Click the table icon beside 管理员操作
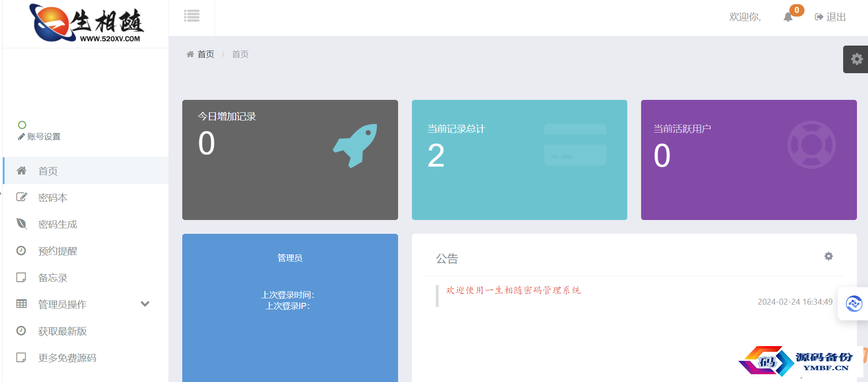This screenshot has height=382, width=868. [21, 304]
